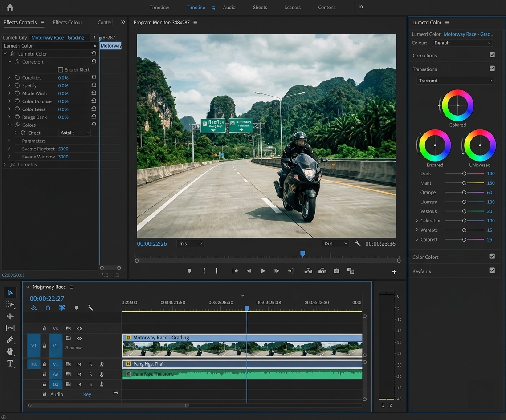
Task: Switch to the Audio workspace tab
Action: [x=229, y=8]
